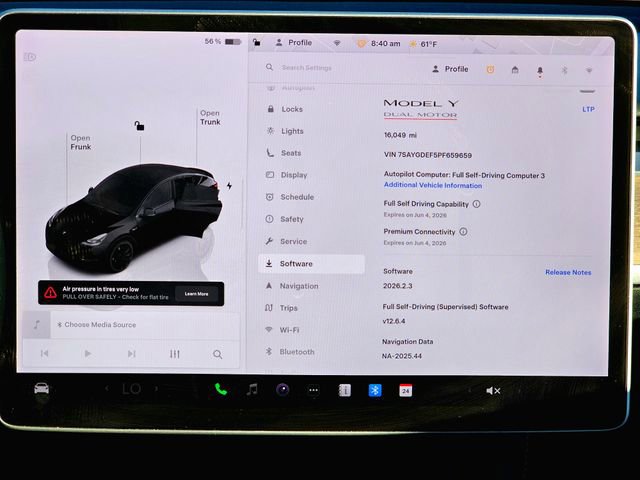
Task: Tap the Wi-Fi icon in settings header
Action: click(589, 70)
